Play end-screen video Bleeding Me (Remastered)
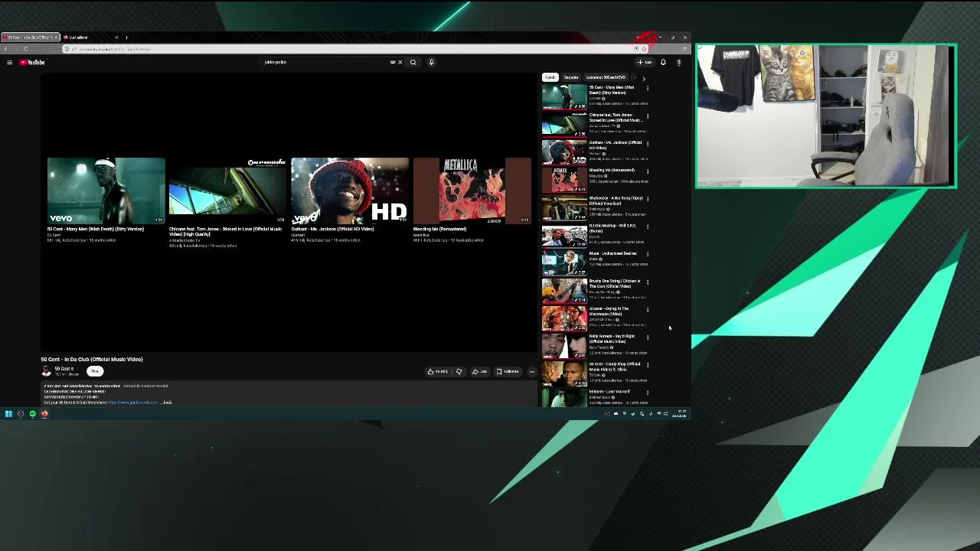The height and width of the screenshot is (551, 980). click(x=472, y=191)
